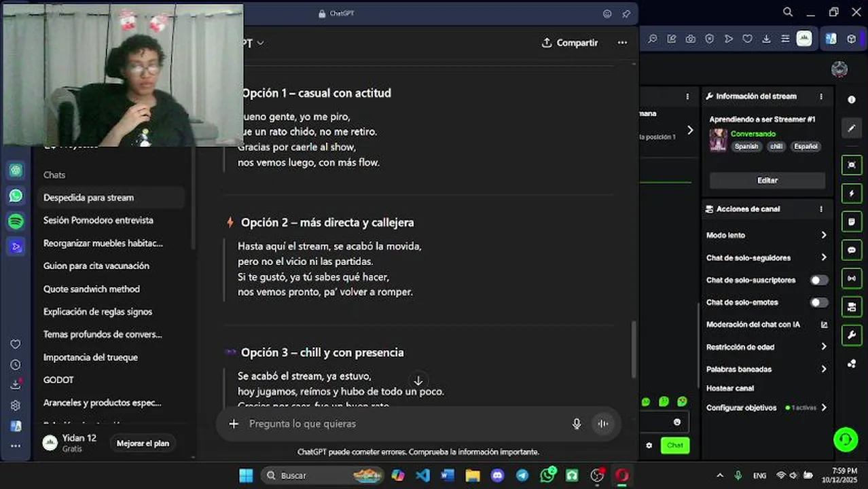Open Moderación del chat con IA link
Viewport: 868px width, 489px height.
(x=766, y=325)
